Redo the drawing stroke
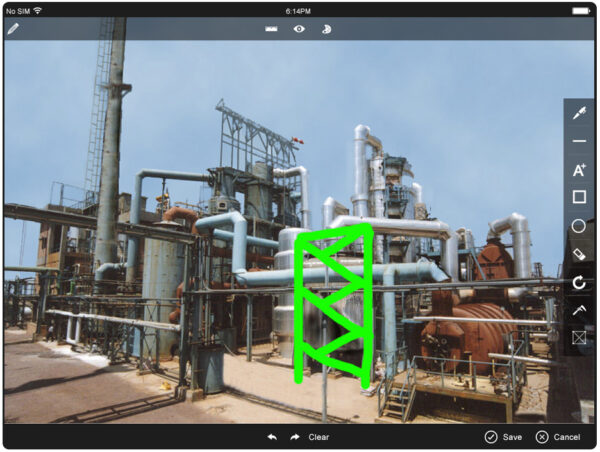Image resolution: width=600 pixels, height=452 pixels. (x=295, y=437)
